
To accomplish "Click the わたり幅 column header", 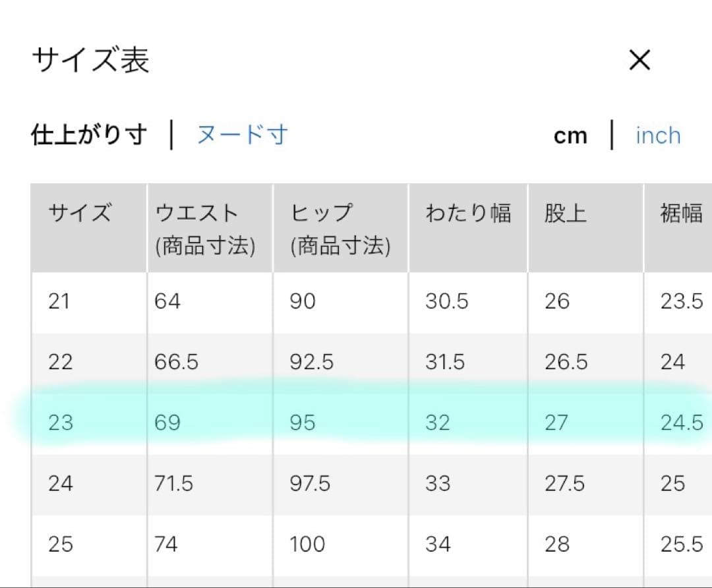I will 468,228.
